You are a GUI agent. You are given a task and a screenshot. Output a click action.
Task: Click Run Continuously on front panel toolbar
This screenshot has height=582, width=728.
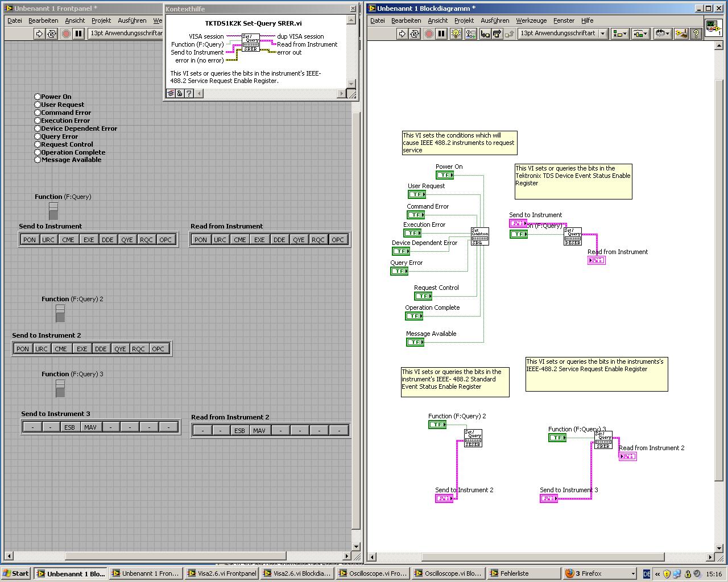pos(52,34)
